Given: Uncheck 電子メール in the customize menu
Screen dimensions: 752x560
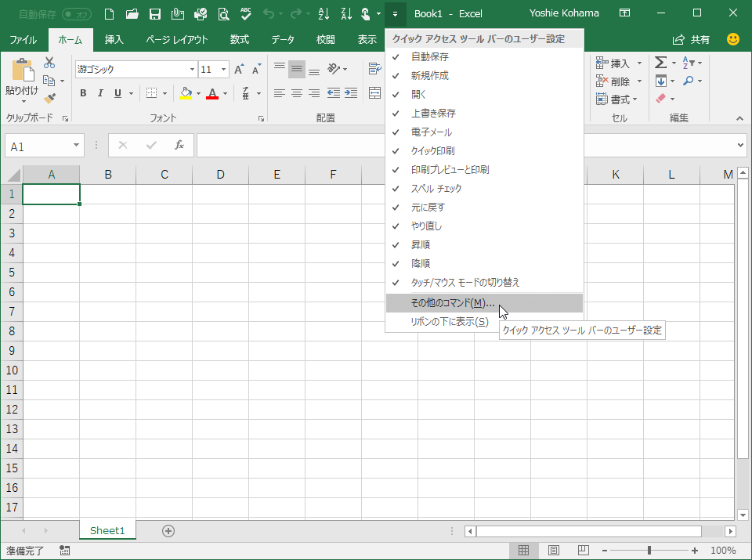Looking at the screenshot, I should [x=484, y=132].
